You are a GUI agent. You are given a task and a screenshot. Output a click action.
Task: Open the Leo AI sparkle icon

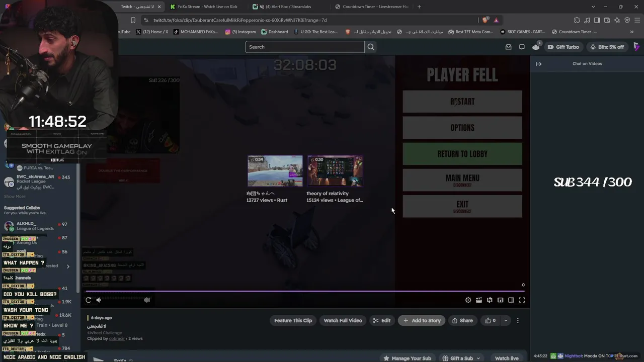(x=617, y=20)
